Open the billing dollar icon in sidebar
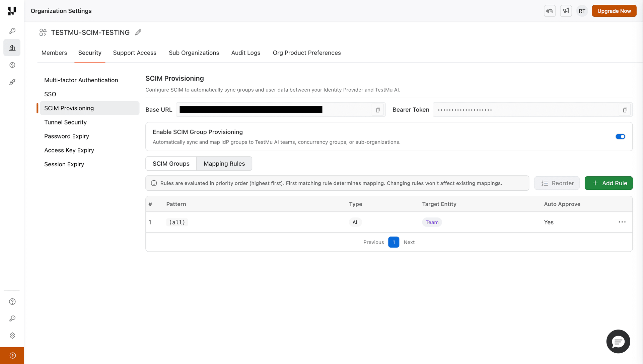The image size is (643, 364). click(12, 65)
